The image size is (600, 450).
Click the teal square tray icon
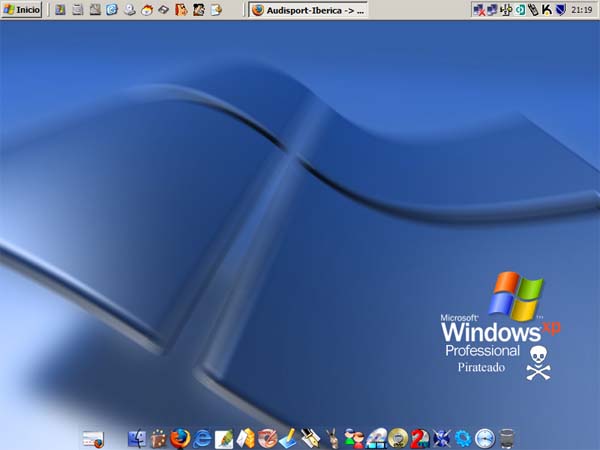(520, 10)
